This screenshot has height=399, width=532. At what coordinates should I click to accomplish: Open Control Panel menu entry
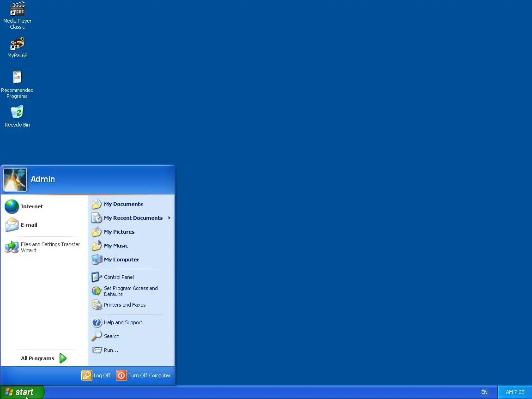point(132,277)
